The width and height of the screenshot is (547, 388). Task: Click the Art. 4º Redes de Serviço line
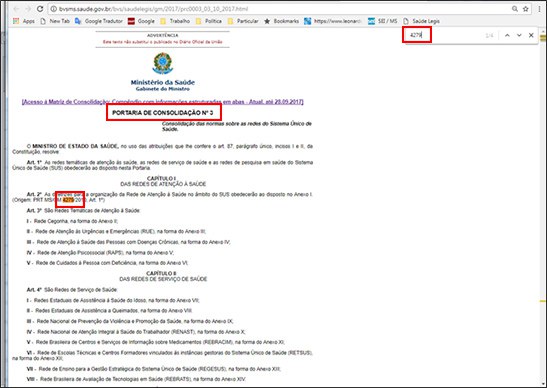click(x=72, y=290)
